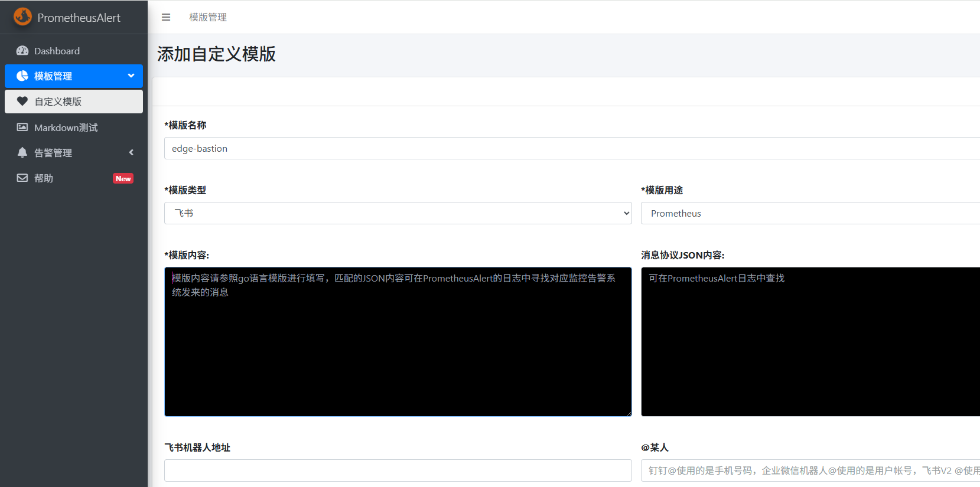Viewport: 980px width, 487px height.
Task: Click the @某人 label
Action: (x=655, y=447)
